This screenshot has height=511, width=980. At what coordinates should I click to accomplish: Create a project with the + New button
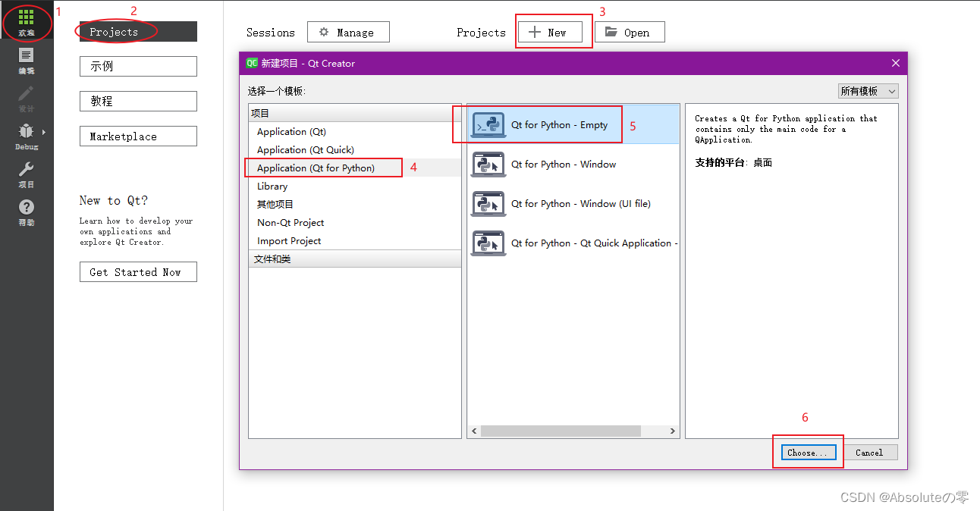pos(553,32)
